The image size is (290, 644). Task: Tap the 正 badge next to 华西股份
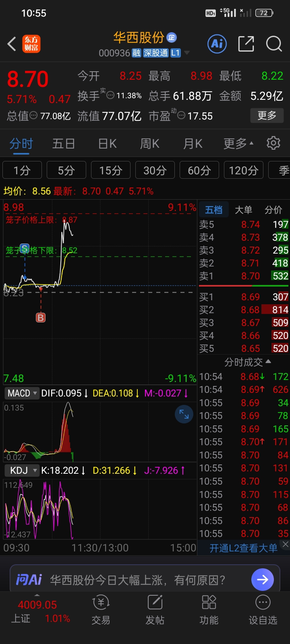tap(172, 37)
